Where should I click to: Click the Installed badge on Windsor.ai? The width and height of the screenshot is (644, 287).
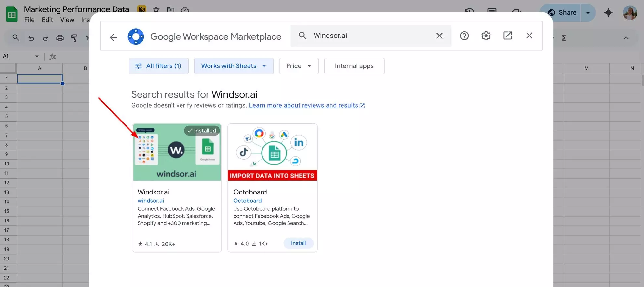pos(202,131)
